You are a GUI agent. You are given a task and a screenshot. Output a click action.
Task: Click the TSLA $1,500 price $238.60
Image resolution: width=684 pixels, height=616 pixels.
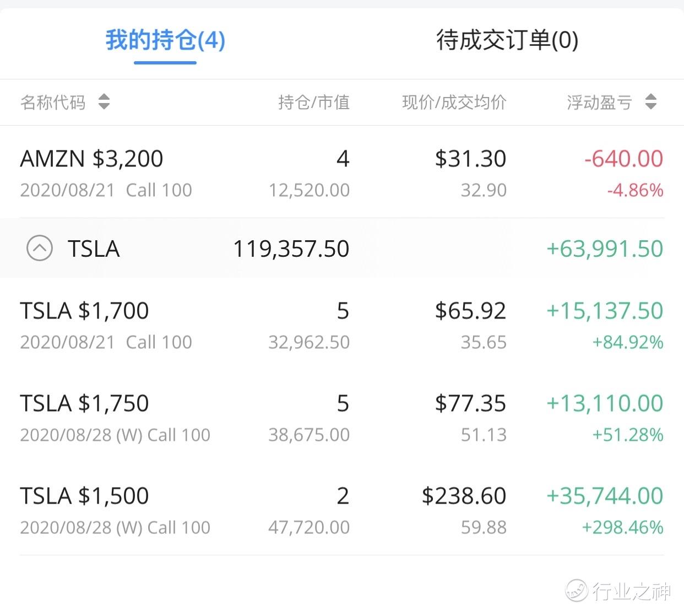464,496
